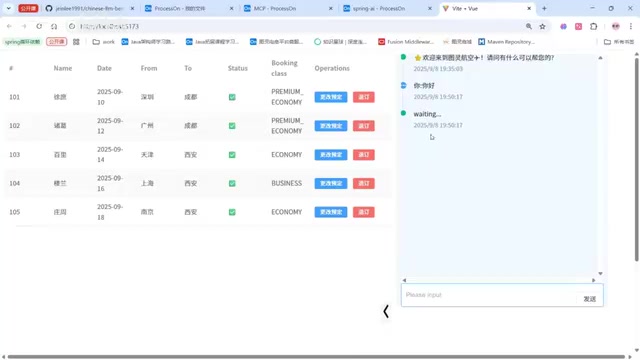Click the page horizontal scrollbar at the bottom

click(x=316, y=357)
